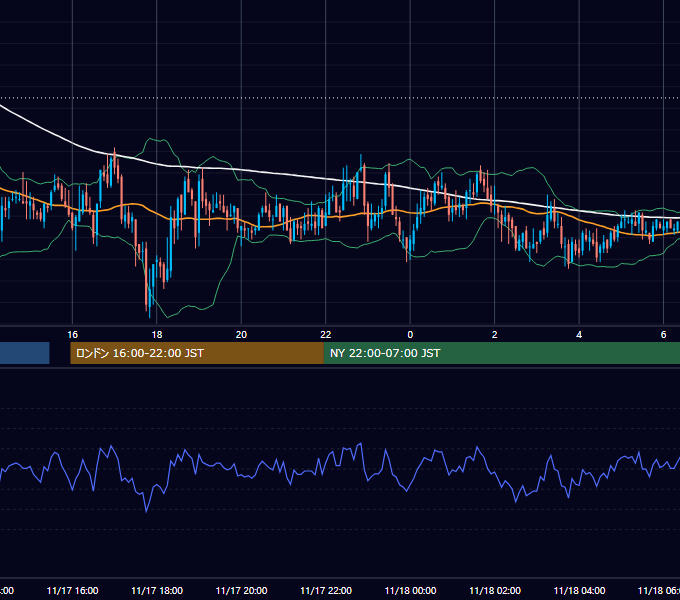Image resolution: width=680 pixels, height=600 pixels.
Task: Click hour label 16 on the price chart axis
Action: tap(72, 335)
